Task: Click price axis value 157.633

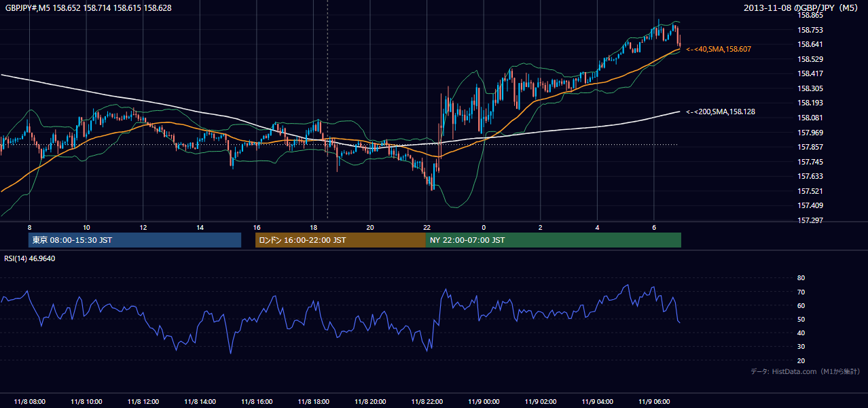Action: click(x=810, y=177)
